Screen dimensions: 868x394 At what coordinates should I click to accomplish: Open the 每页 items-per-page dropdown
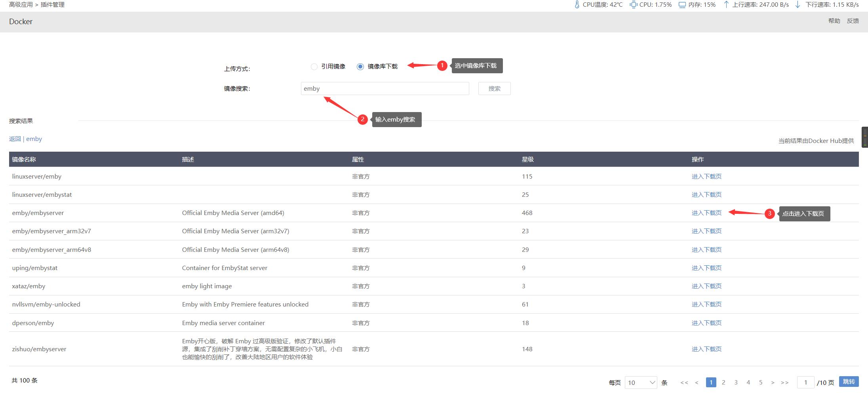coord(641,382)
